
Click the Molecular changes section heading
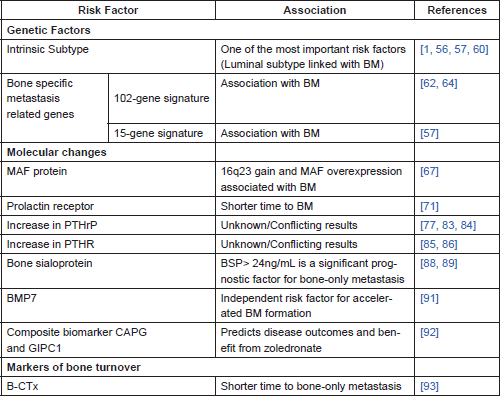pos(57,152)
